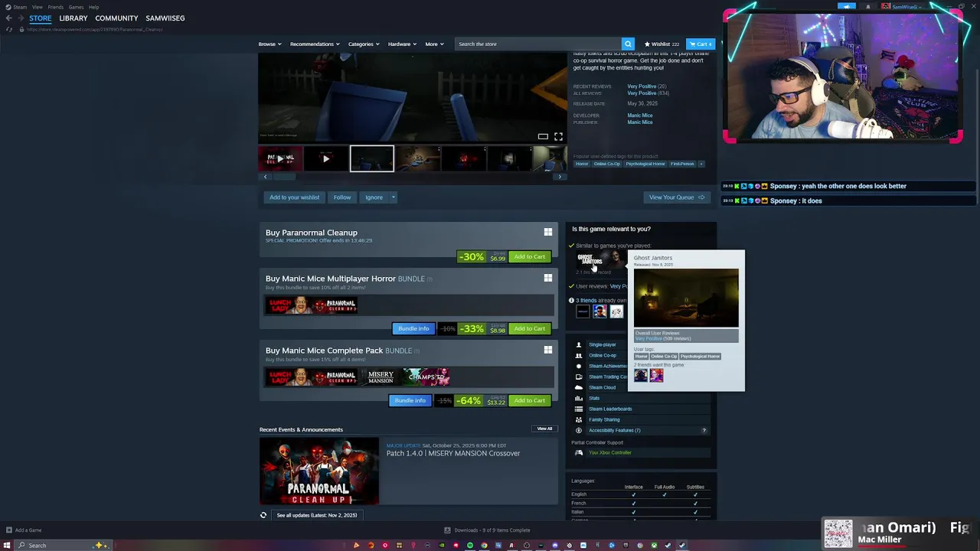
Task: Click the Single-player person icon
Action: (x=579, y=344)
